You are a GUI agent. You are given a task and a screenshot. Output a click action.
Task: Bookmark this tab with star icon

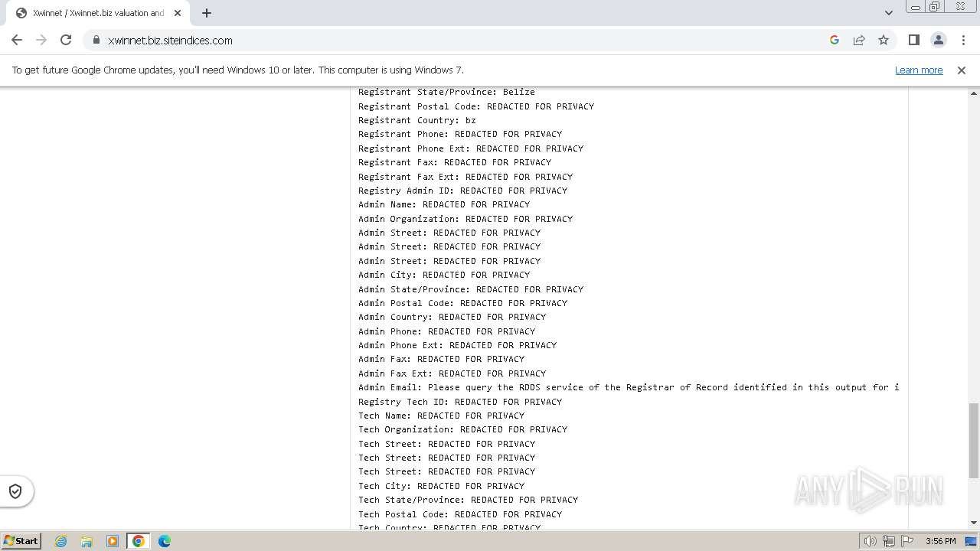[884, 40]
